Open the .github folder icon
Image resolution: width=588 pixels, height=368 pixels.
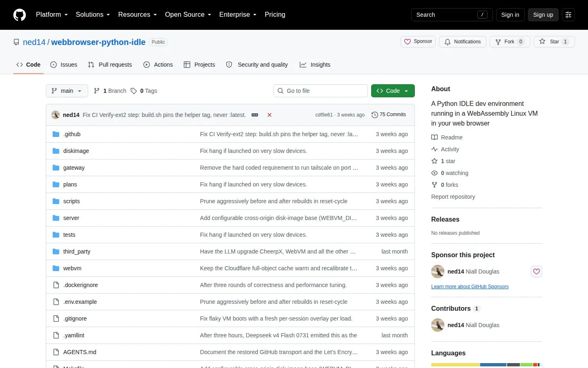(x=56, y=134)
